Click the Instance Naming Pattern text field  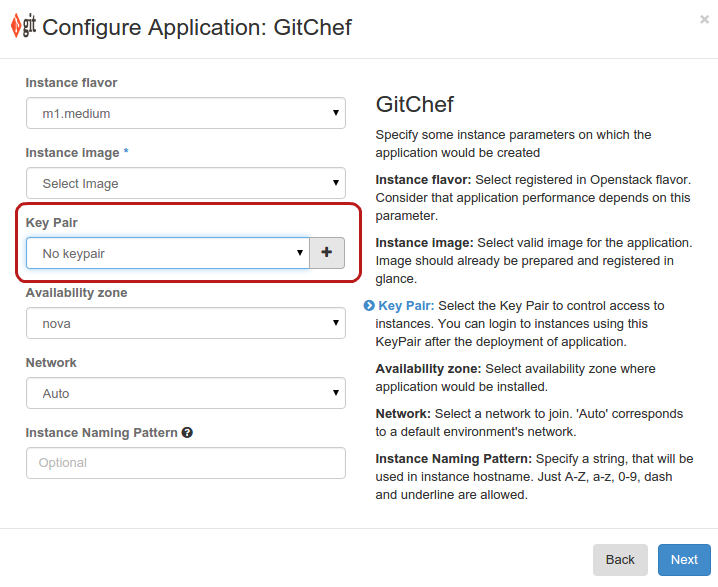pos(185,463)
